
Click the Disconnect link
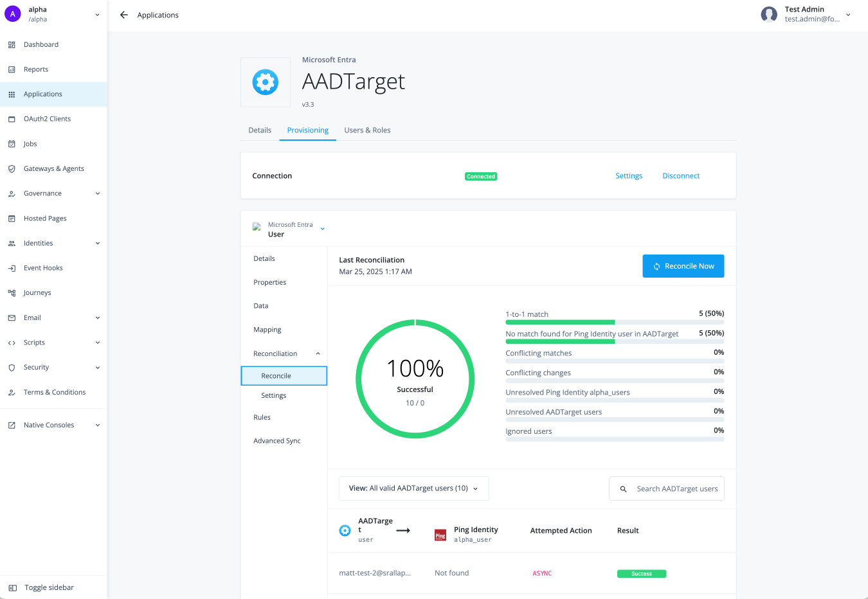(x=680, y=176)
